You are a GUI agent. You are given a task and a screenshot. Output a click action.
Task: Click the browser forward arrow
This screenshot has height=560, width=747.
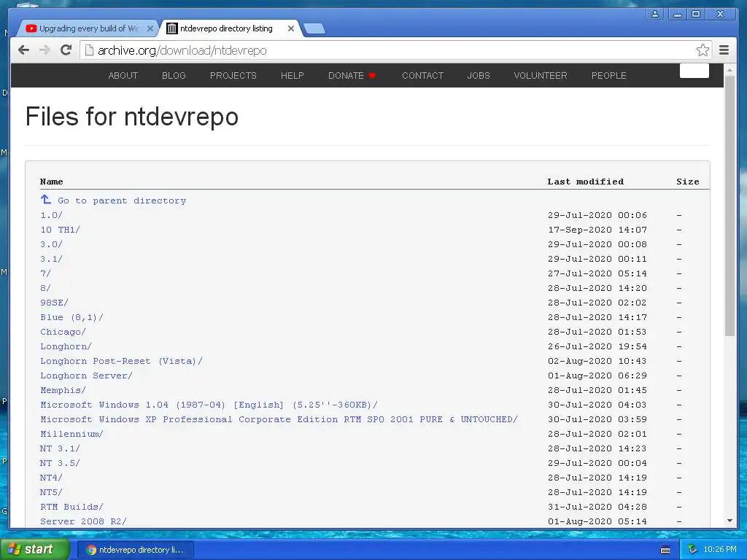(44, 50)
